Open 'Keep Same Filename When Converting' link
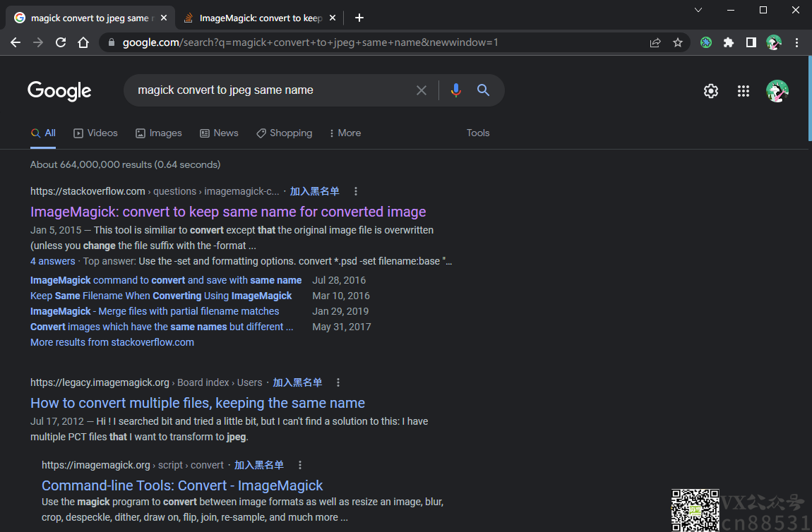Screen dimensions: 812x532 (x=161, y=296)
